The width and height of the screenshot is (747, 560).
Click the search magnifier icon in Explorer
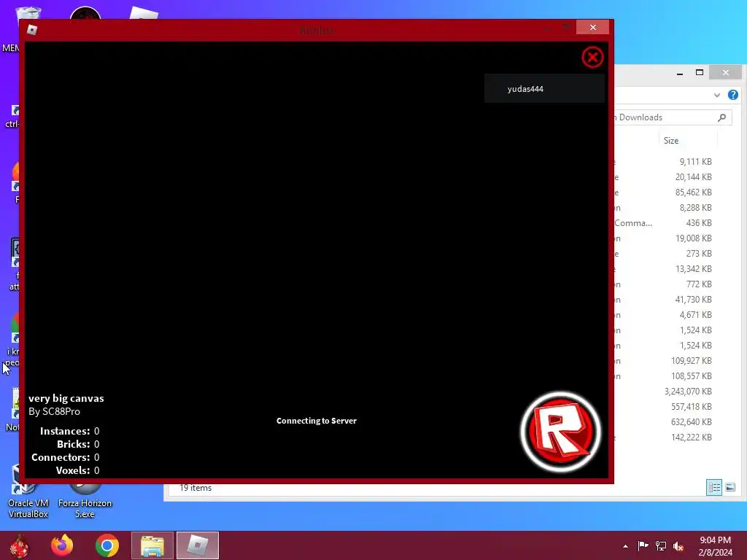pos(722,117)
